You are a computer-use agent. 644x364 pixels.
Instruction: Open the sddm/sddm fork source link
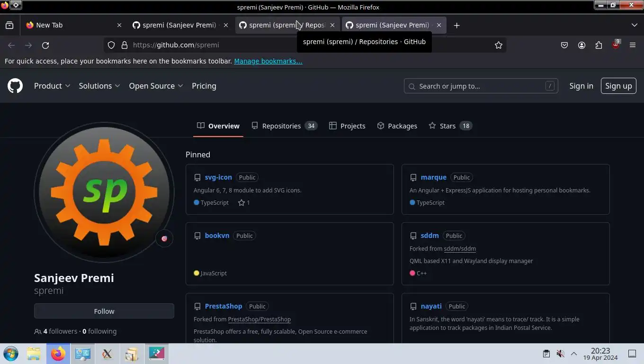460,248
